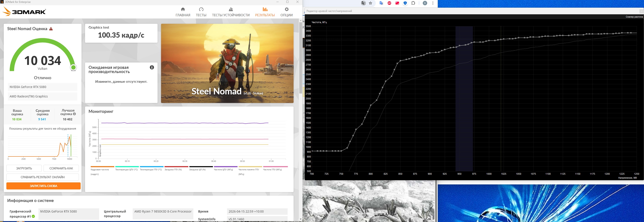Click your score value 10 034 in green
The image size is (644, 222).
(17, 119)
